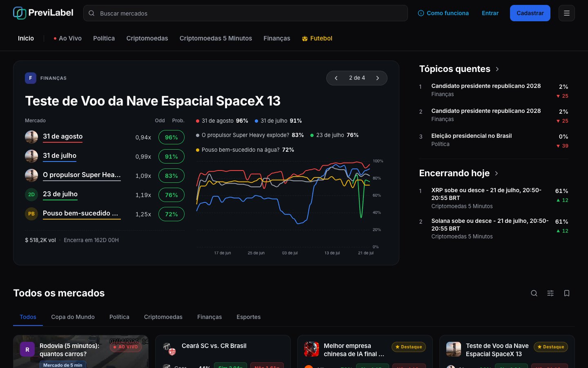
Task: Toggle the 31 de agosto chart legend
Action: (222, 121)
